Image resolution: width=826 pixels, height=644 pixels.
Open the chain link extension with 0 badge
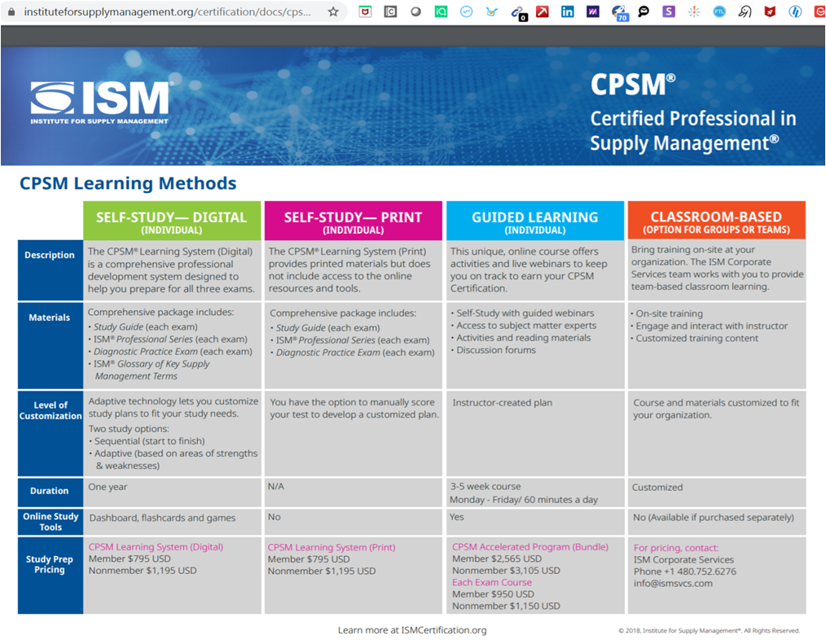pos(518,13)
